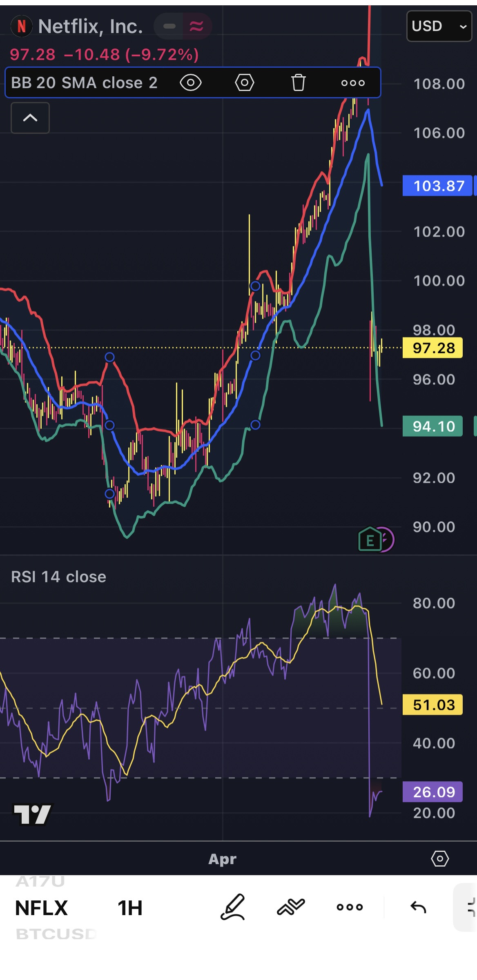The height and width of the screenshot is (980, 477).
Task: Select the pen drawing tool
Action: (233, 907)
